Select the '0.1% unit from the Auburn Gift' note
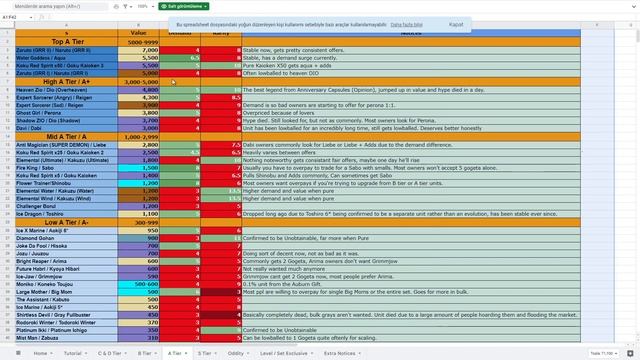This screenshot has height=360, width=640. [x=411, y=284]
